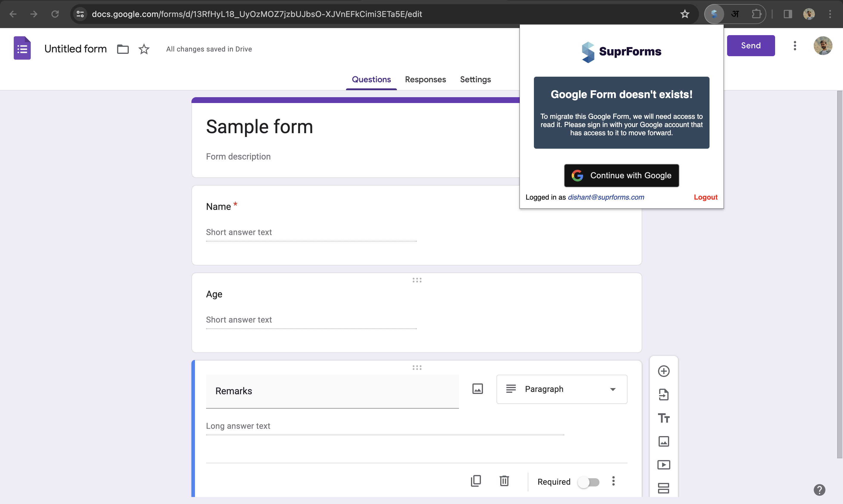Add a new section with the bottom sidebar icon
The image size is (843, 504).
click(x=664, y=488)
